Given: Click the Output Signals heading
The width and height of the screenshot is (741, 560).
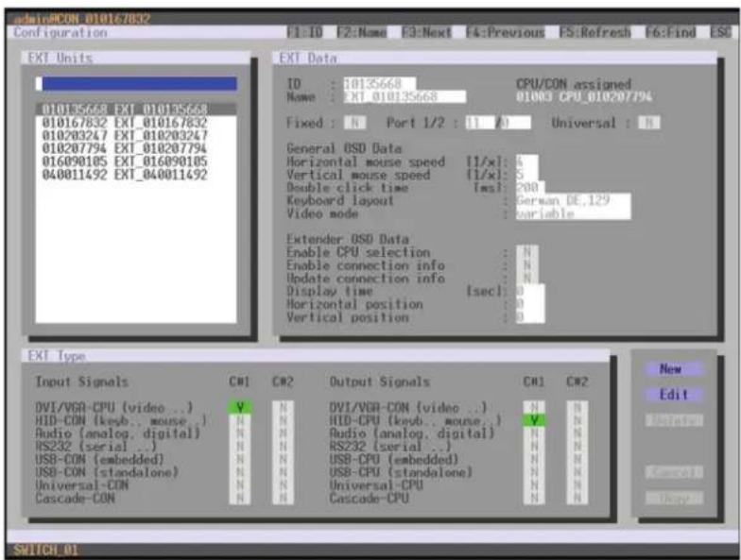Looking at the screenshot, I should tap(380, 382).
